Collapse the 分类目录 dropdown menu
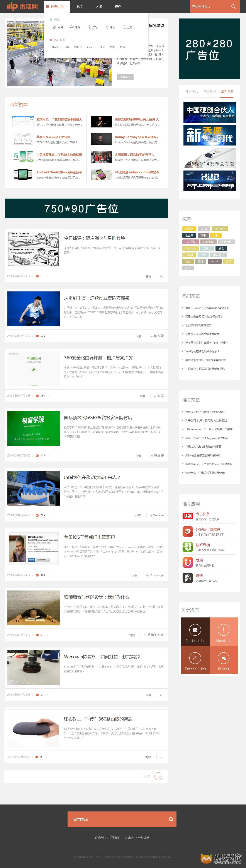The image size is (246, 868). [x=57, y=6]
